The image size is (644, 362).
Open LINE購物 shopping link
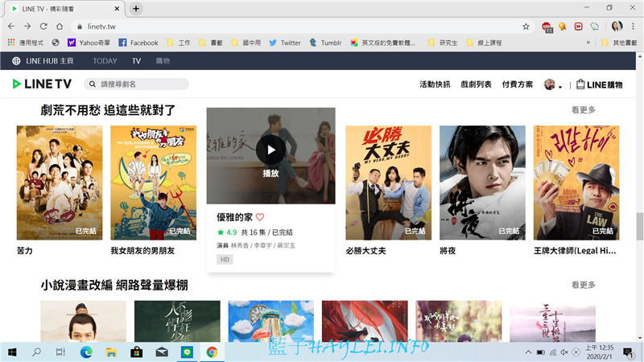(x=599, y=84)
